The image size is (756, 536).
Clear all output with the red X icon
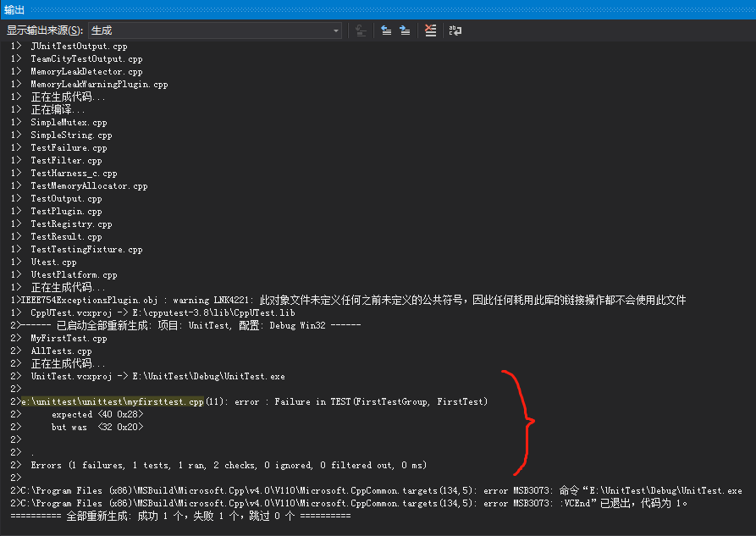[430, 30]
